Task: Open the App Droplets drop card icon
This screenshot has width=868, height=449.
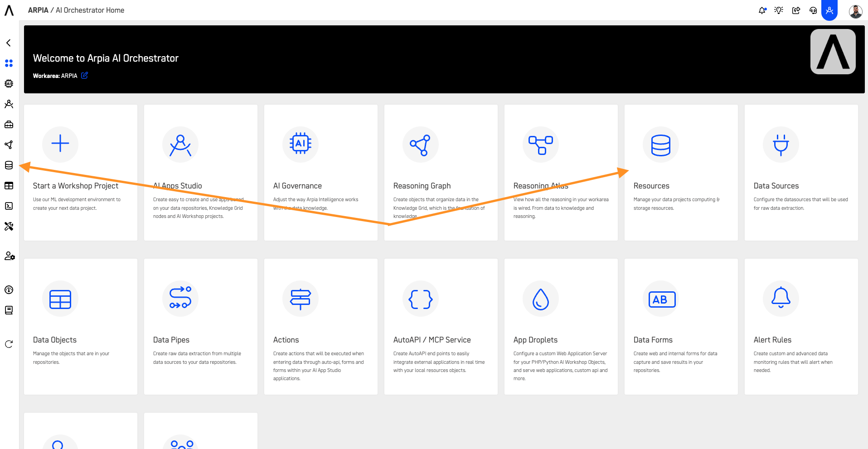Action: pos(541,299)
